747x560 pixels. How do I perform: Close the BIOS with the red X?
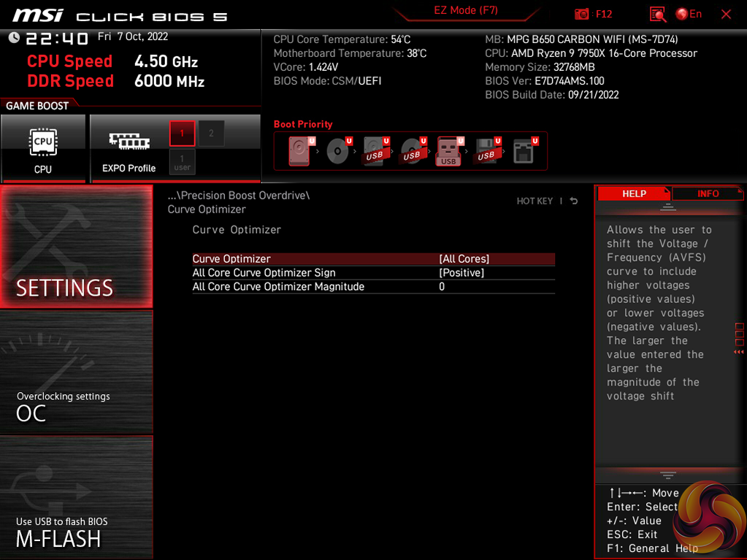click(726, 15)
